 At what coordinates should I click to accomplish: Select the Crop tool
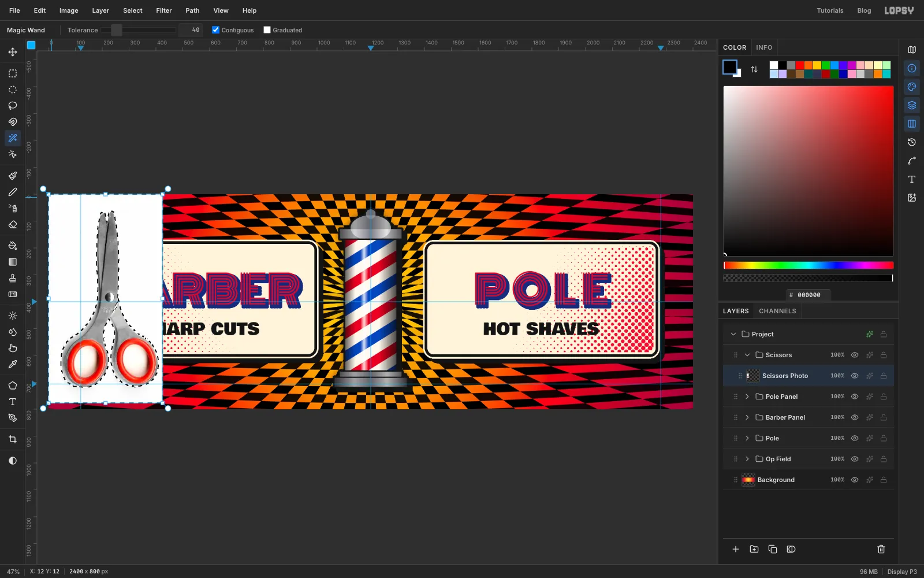tap(13, 439)
